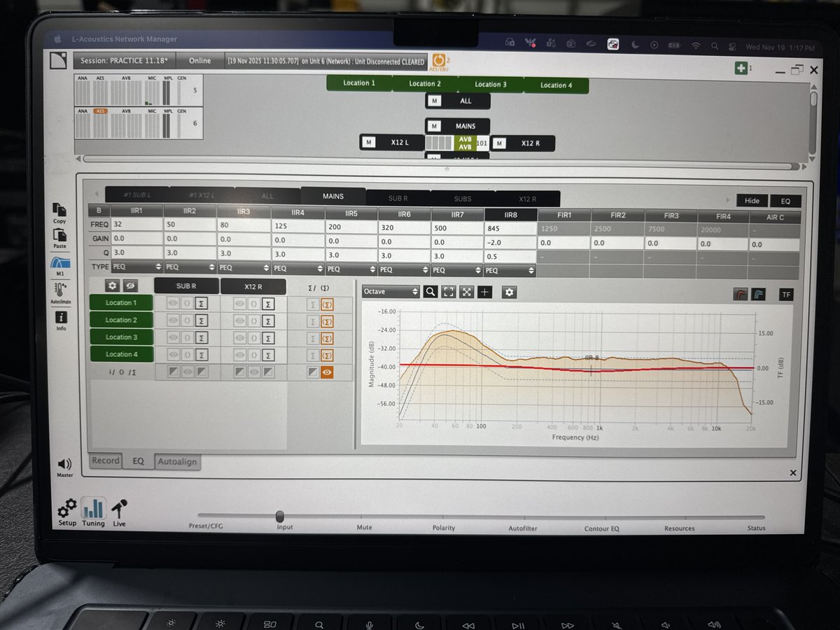Click the orange AES/EBU clock status icon

pyautogui.click(x=439, y=59)
